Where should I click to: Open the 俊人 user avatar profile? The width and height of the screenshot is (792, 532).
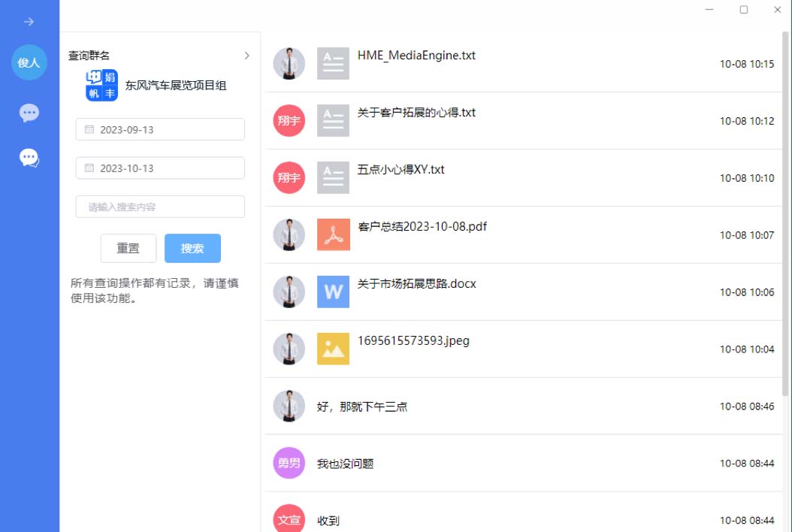coord(29,62)
